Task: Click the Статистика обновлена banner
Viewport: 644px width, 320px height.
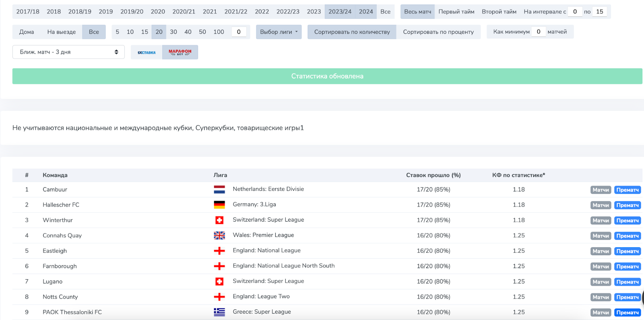Action: (327, 76)
